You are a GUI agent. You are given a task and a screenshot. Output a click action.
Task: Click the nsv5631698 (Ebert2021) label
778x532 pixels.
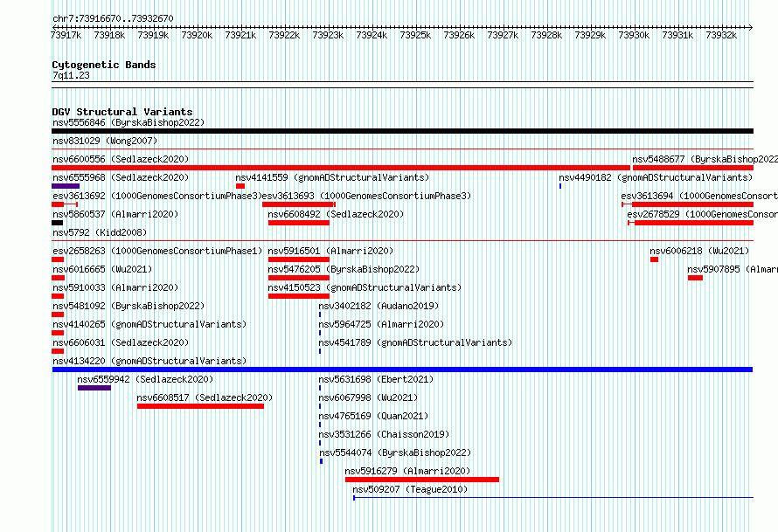coord(376,379)
